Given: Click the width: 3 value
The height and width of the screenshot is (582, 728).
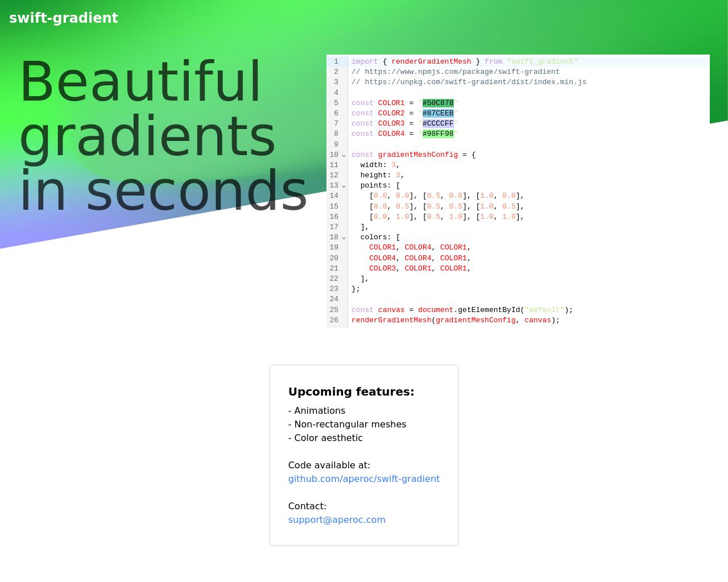Looking at the screenshot, I should pos(394,165).
